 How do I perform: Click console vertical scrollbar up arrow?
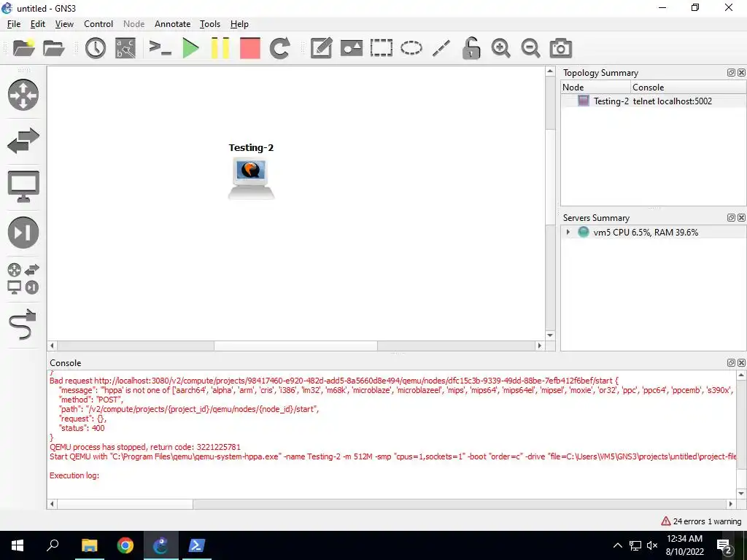click(741, 376)
